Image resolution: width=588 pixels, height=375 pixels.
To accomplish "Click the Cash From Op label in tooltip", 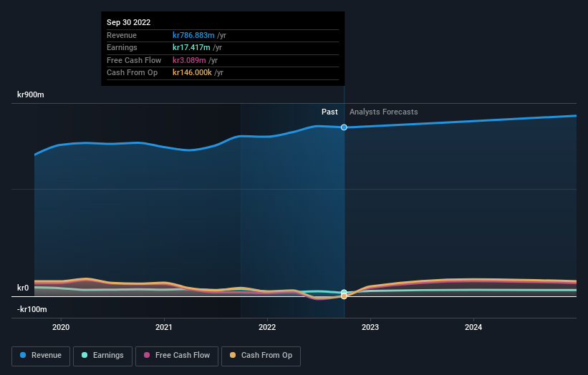I will 132,73.
